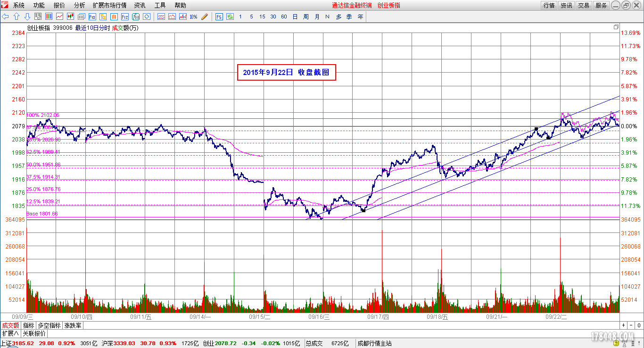Click the blue wave lines chart icon

pos(161,17)
